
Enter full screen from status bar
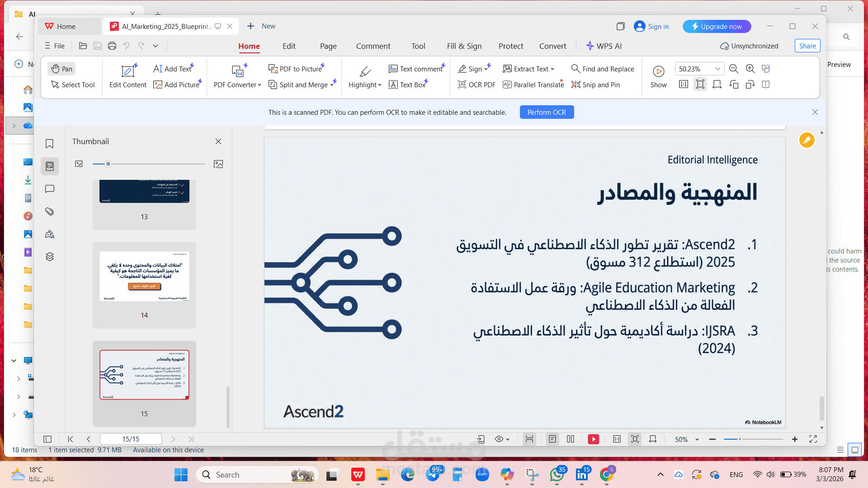813,439
